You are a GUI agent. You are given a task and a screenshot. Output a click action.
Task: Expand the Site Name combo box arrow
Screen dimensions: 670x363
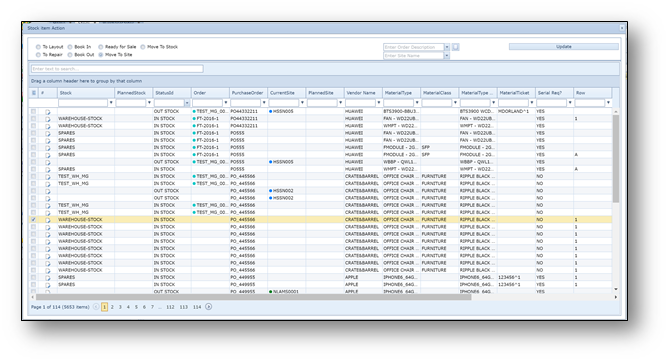447,56
